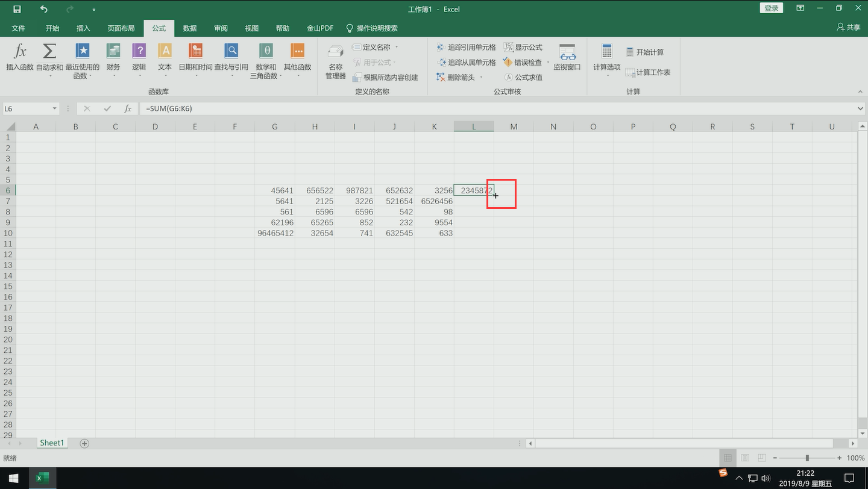Switch to Page Break Preview icon

[762, 458]
